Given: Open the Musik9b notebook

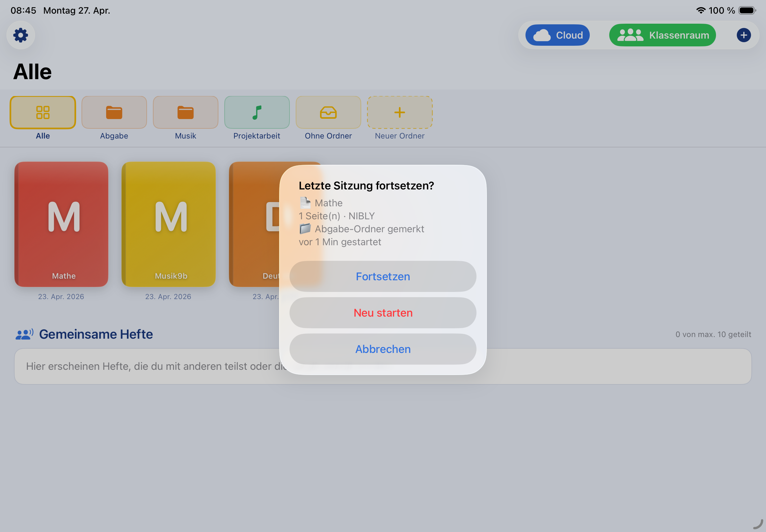Looking at the screenshot, I should point(168,224).
